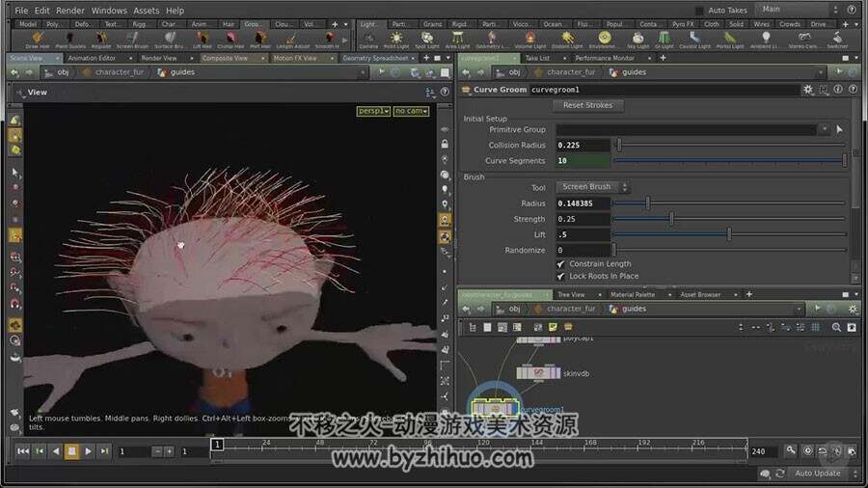Click guides in the network editor path
The width and height of the screenshot is (868, 488).
tap(634, 310)
